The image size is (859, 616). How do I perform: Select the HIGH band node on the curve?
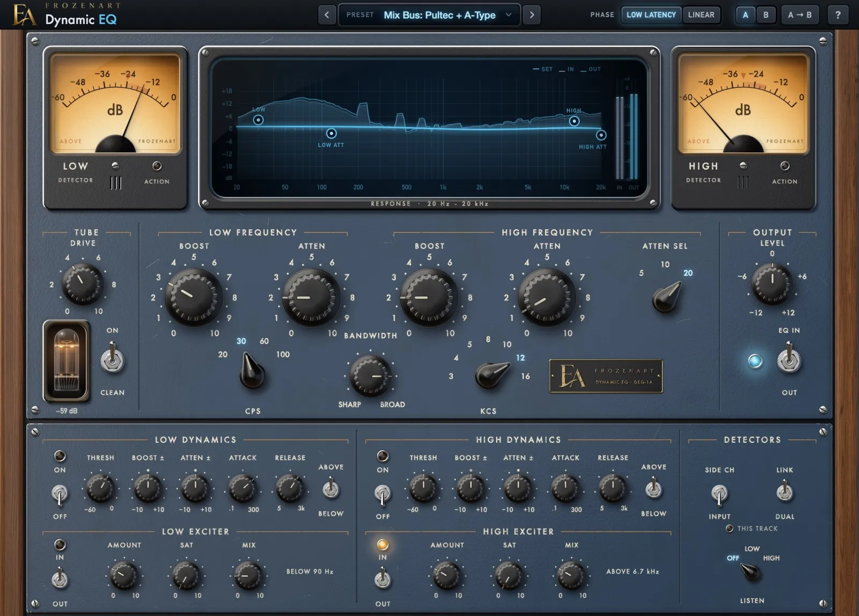pos(574,121)
